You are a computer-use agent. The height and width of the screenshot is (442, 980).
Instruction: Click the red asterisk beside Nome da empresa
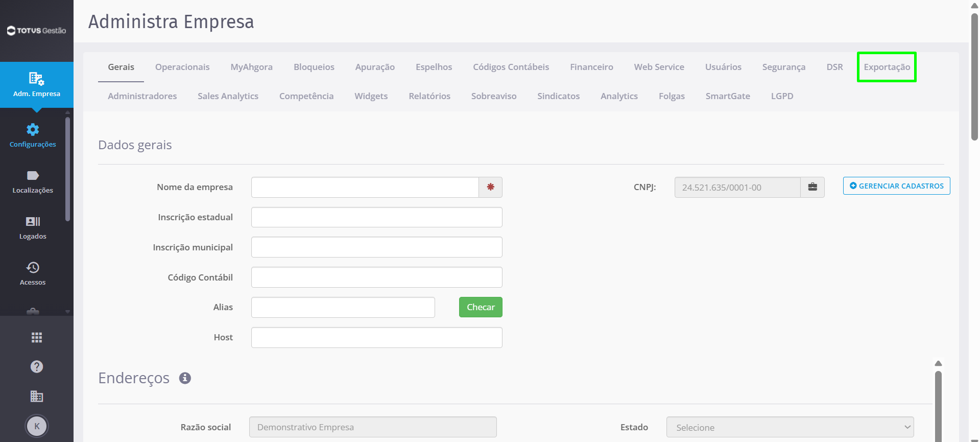coord(490,187)
